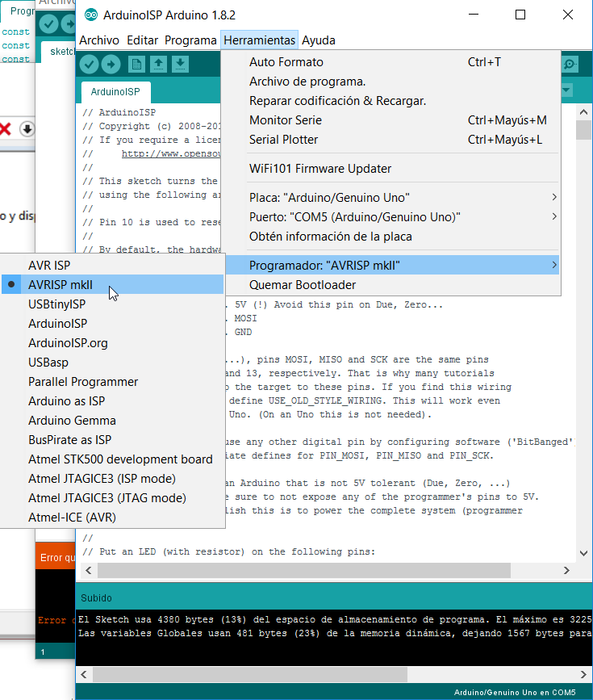The image size is (593, 700).
Task: Click editor horizontal scroll right arrow
Action: coord(566,570)
